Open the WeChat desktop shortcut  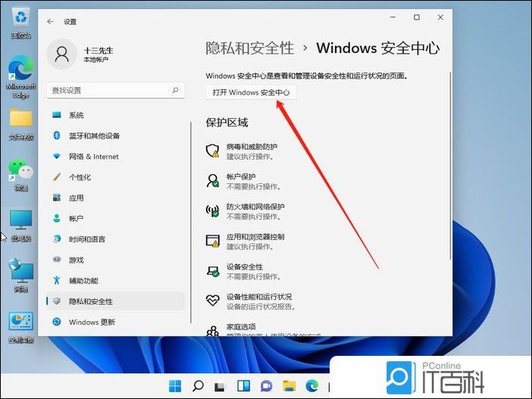coord(21,175)
